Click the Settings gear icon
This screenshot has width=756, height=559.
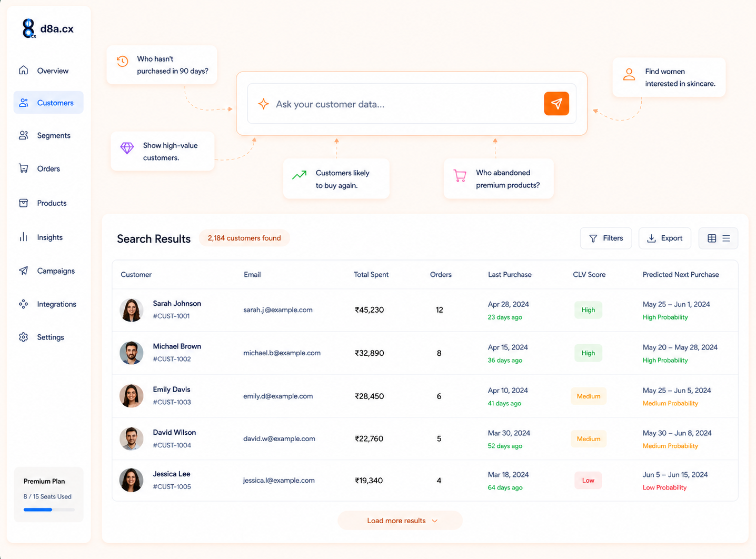pos(24,337)
